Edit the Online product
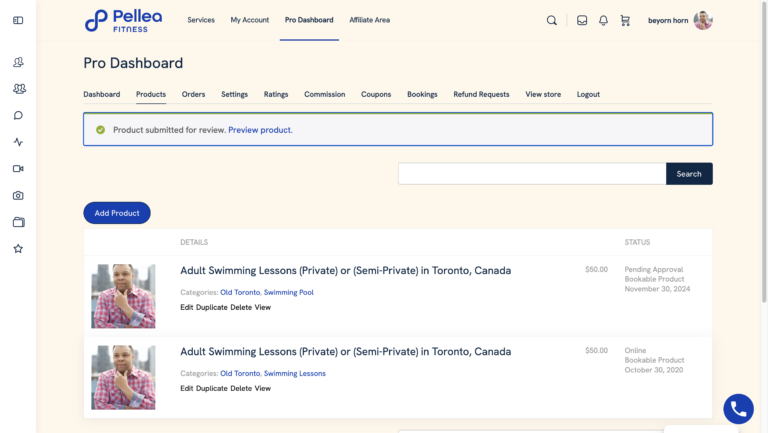 click(x=187, y=388)
